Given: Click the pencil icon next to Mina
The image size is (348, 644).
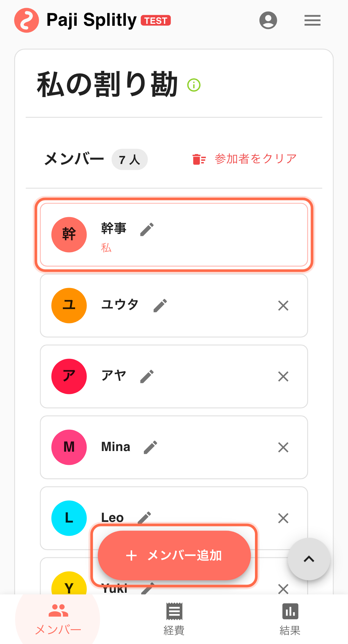Looking at the screenshot, I should [150, 447].
